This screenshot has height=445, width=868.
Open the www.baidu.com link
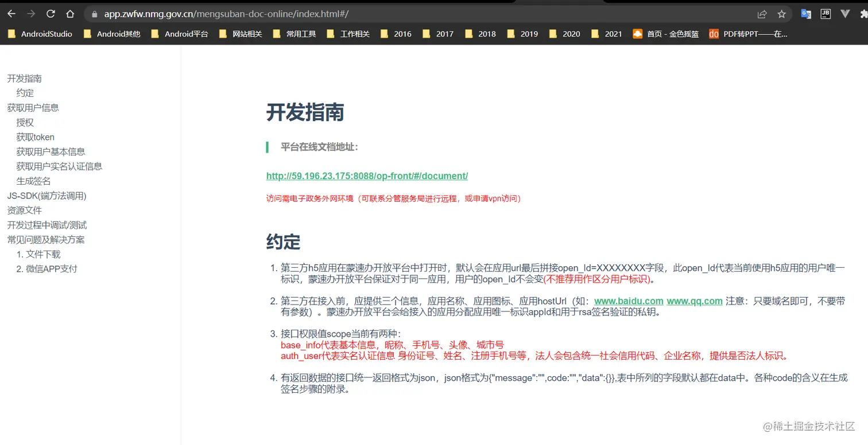tap(629, 301)
